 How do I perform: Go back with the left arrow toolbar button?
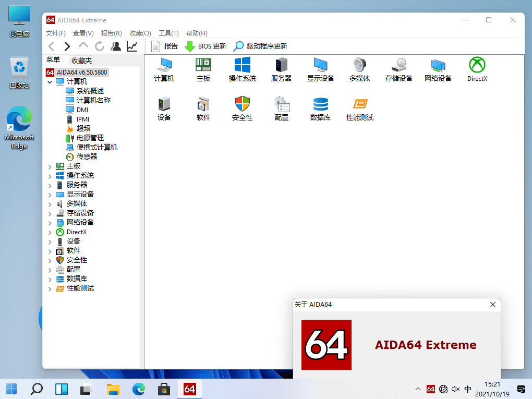[52, 46]
